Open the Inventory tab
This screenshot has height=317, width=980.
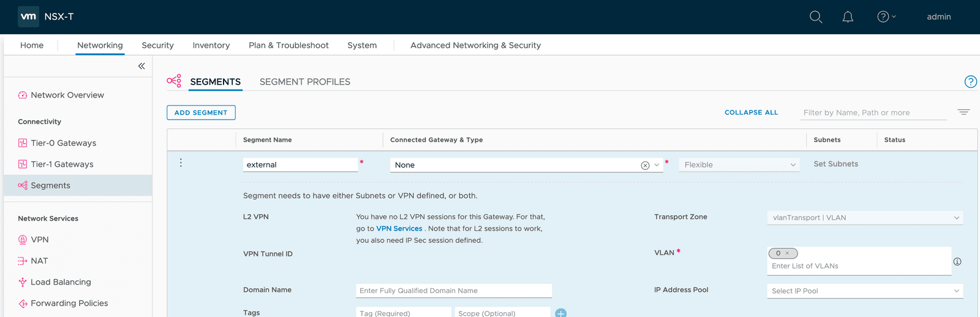point(211,45)
